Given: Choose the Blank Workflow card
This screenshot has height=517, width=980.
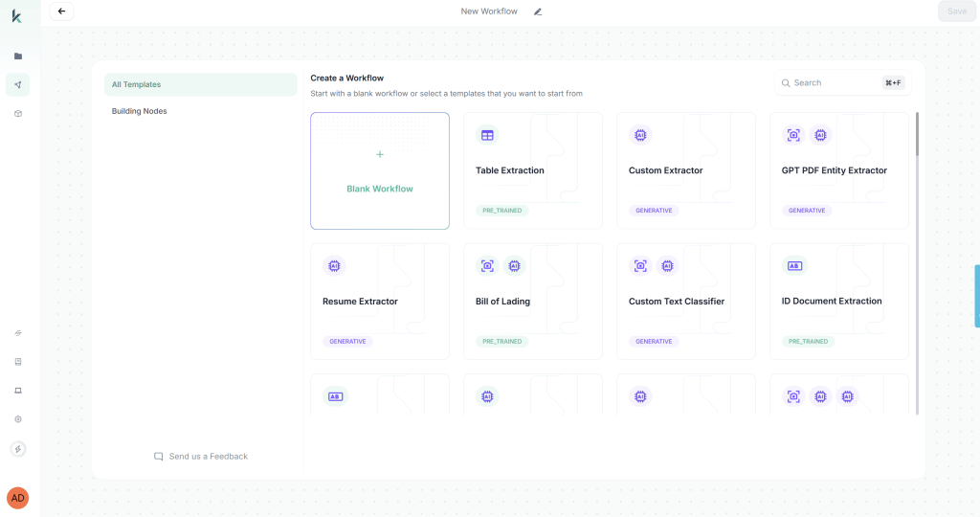Looking at the screenshot, I should 380,171.
